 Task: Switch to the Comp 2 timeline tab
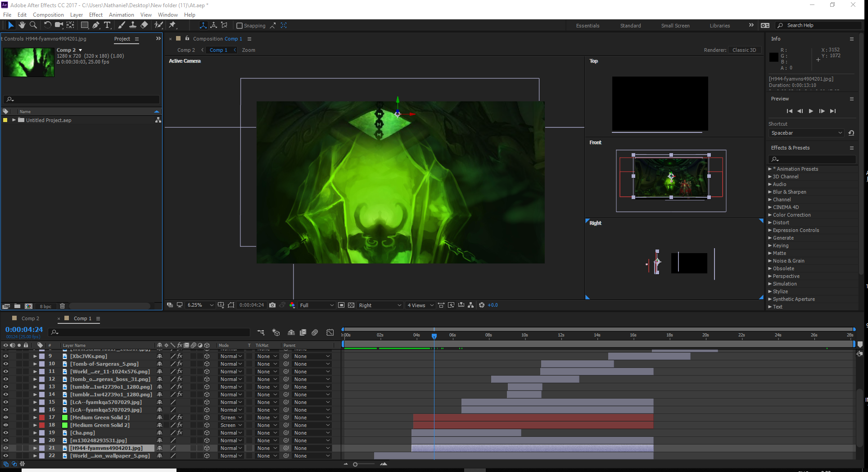[x=30, y=318]
